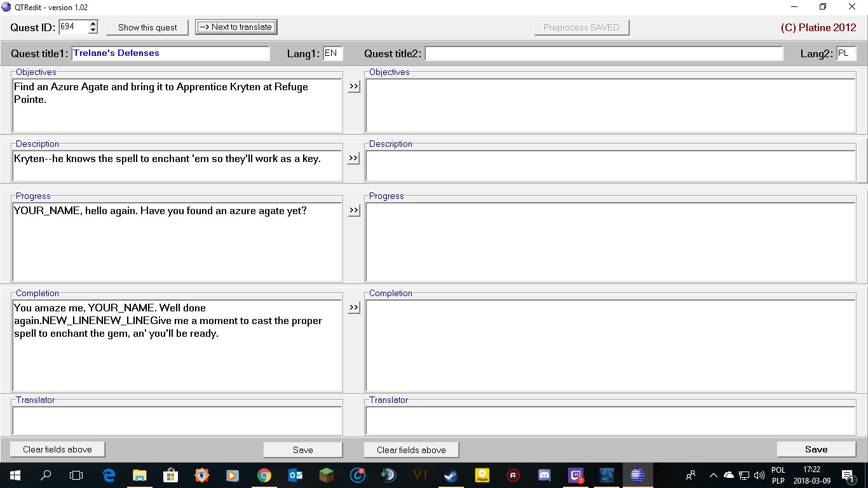This screenshot has height=488, width=868.
Task: Copy Description text using its >> button
Action: click(354, 158)
